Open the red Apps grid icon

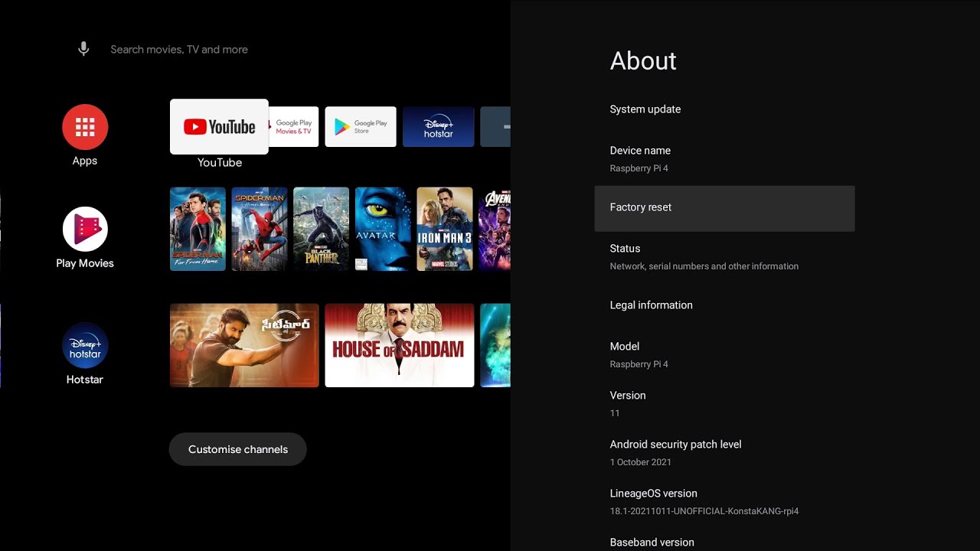tap(85, 127)
